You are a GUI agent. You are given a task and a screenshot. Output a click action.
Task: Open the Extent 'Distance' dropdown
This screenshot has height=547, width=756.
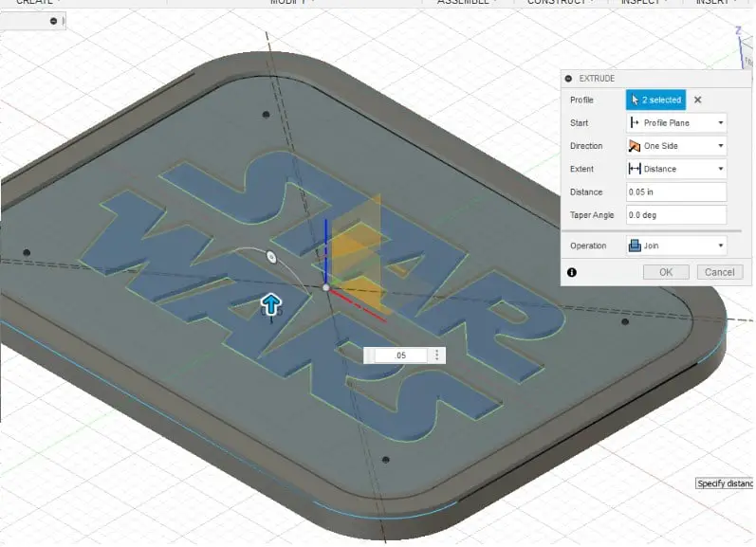coord(676,169)
